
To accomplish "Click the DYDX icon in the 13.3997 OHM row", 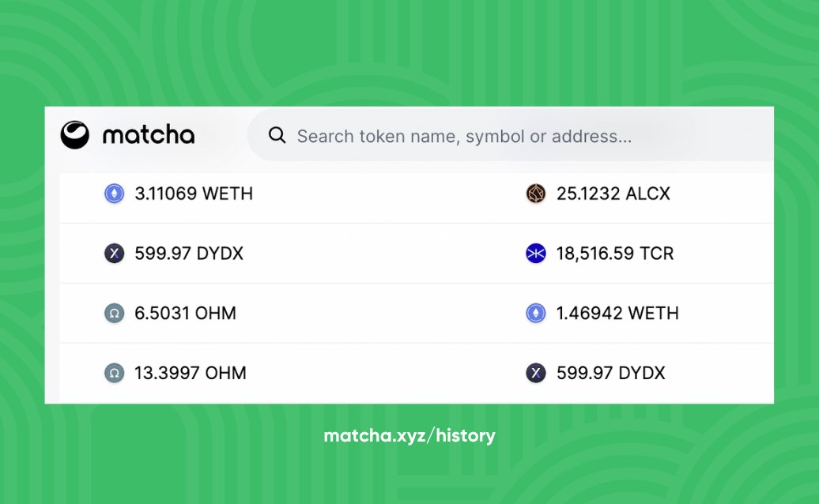I will [x=535, y=373].
